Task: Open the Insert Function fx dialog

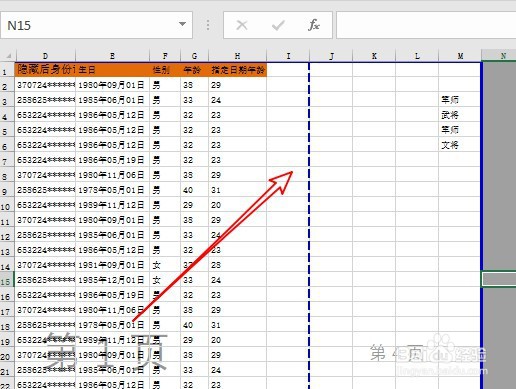Action: click(314, 25)
